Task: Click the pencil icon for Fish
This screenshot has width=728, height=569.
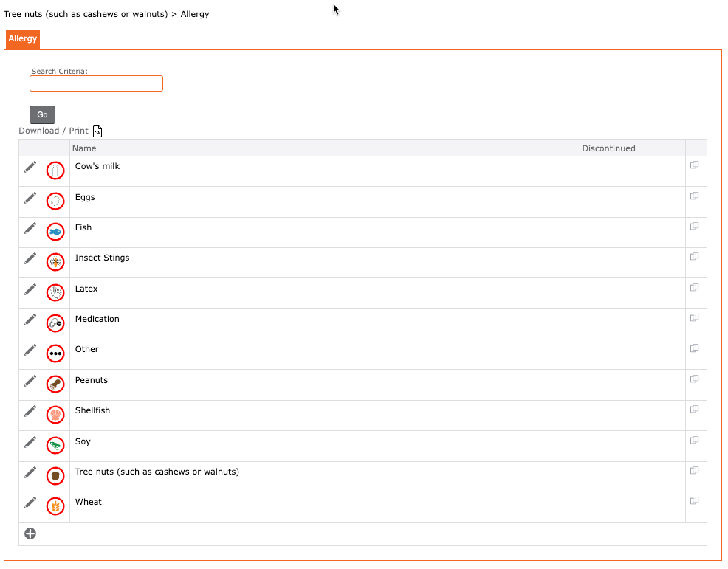Action: (x=30, y=228)
